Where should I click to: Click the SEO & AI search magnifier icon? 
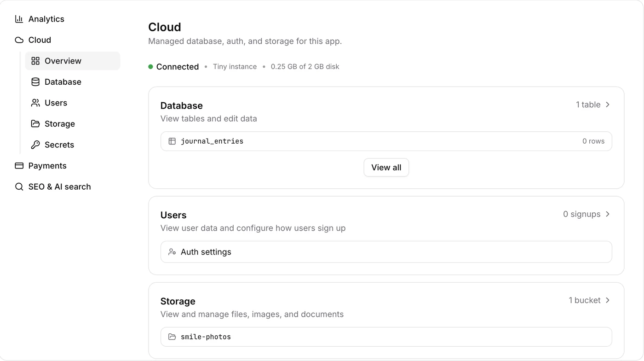pyautogui.click(x=19, y=186)
